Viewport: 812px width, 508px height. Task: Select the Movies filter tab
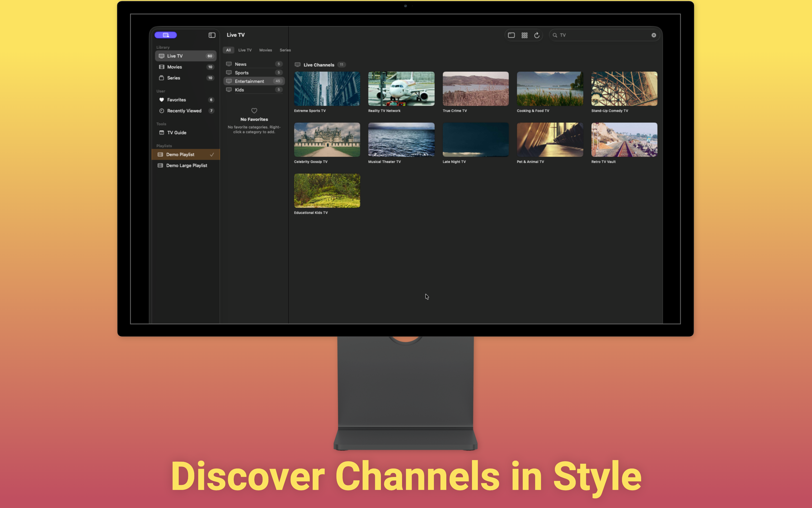point(265,50)
